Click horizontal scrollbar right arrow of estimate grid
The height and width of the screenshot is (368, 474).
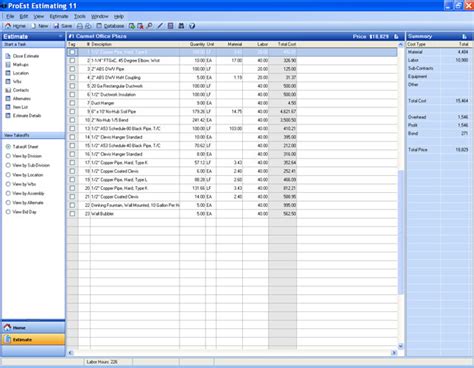pyautogui.click(x=394, y=352)
